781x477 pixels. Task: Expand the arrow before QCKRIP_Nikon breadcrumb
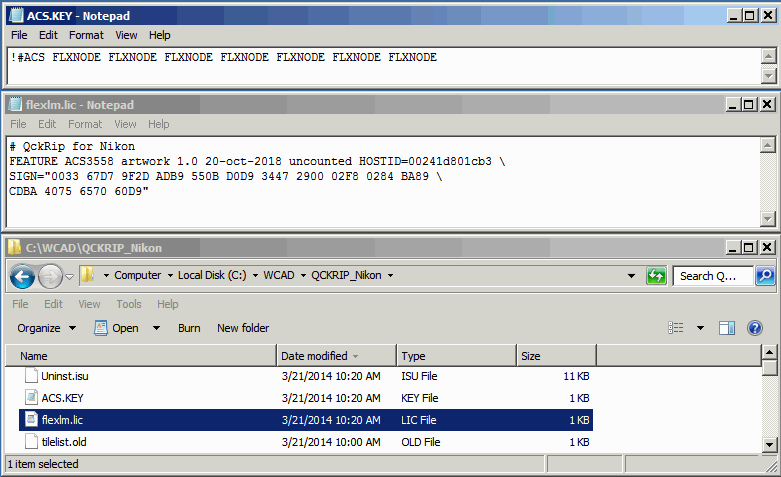(303, 275)
